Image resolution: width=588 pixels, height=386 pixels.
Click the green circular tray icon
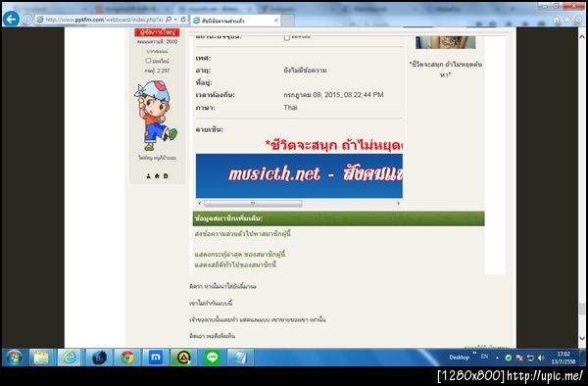[508, 358]
